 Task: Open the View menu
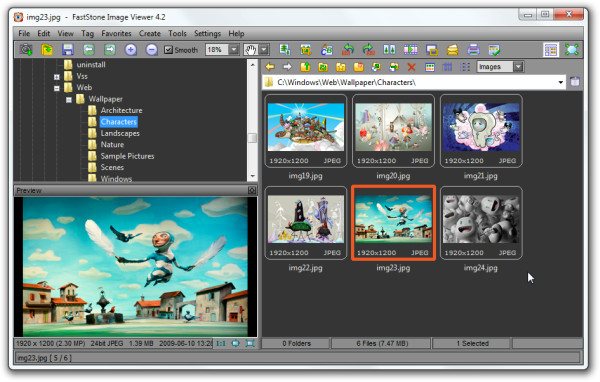tap(65, 33)
